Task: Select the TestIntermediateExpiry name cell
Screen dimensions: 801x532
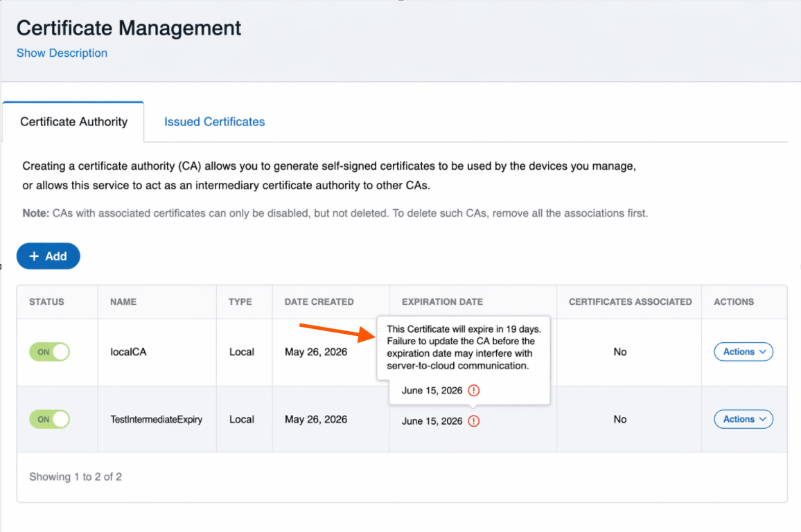Action: click(157, 419)
